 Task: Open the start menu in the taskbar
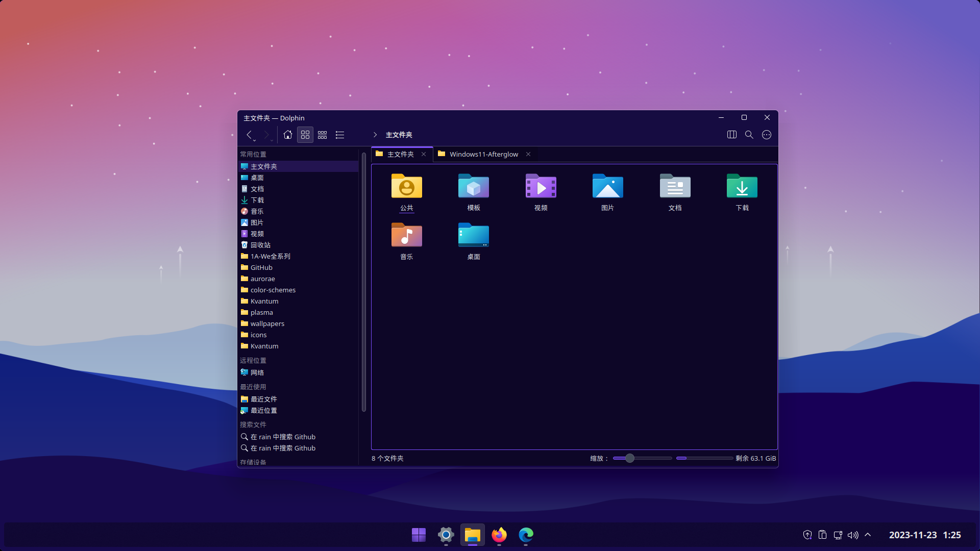point(419,535)
